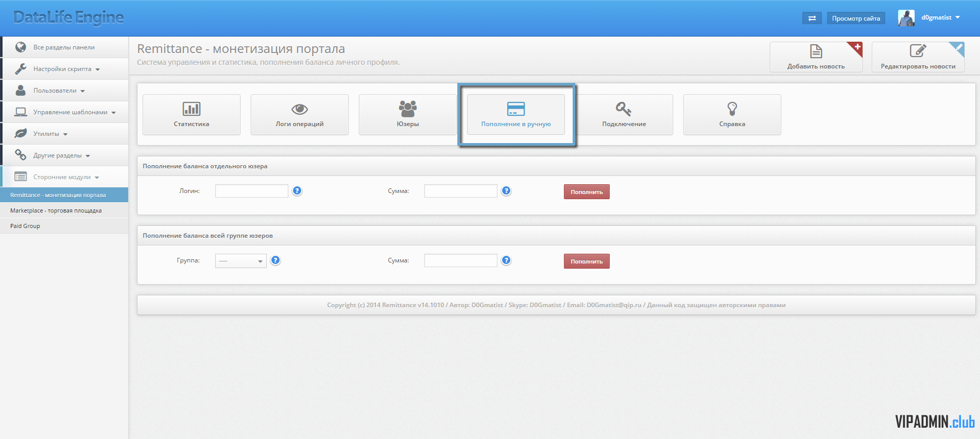
Task: Click the Просмотр сайта button
Action: click(x=856, y=19)
